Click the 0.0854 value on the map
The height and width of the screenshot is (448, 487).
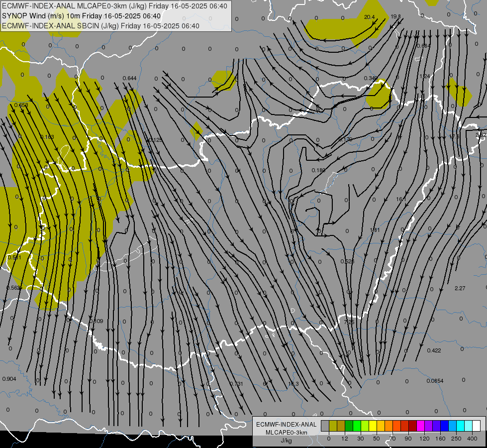435,381
